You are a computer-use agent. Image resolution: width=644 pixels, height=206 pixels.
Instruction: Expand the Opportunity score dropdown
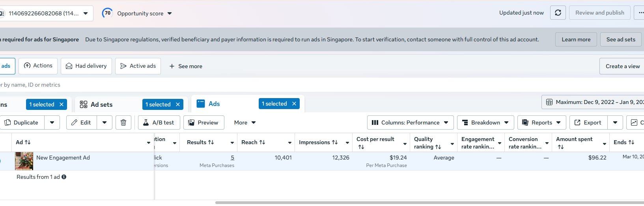(x=170, y=13)
